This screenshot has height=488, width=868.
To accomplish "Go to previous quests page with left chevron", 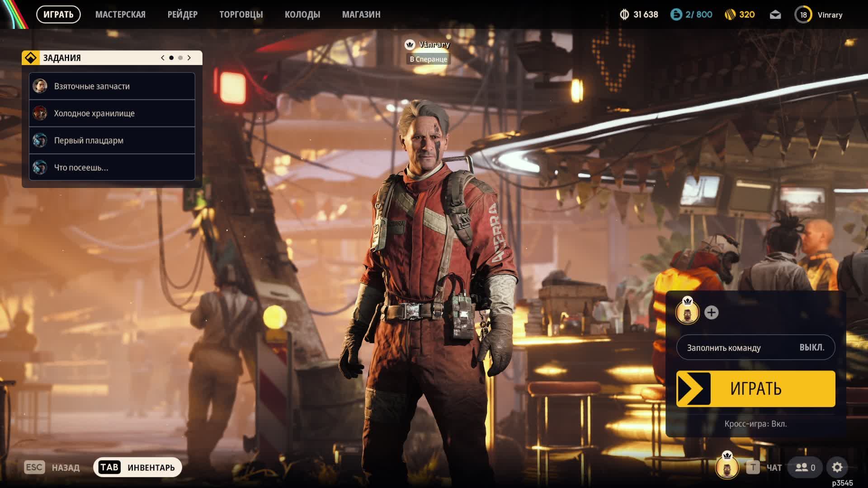I will click(x=163, y=58).
